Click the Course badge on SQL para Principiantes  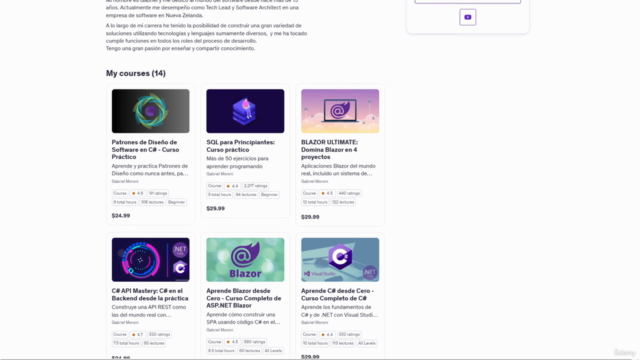(x=215, y=186)
